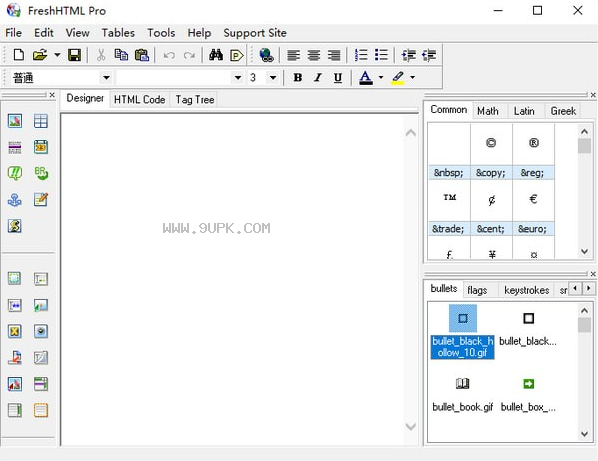Viewport: 598px width, 461px height.
Task: Insert a bulleted list
Action: click(381, 55)
